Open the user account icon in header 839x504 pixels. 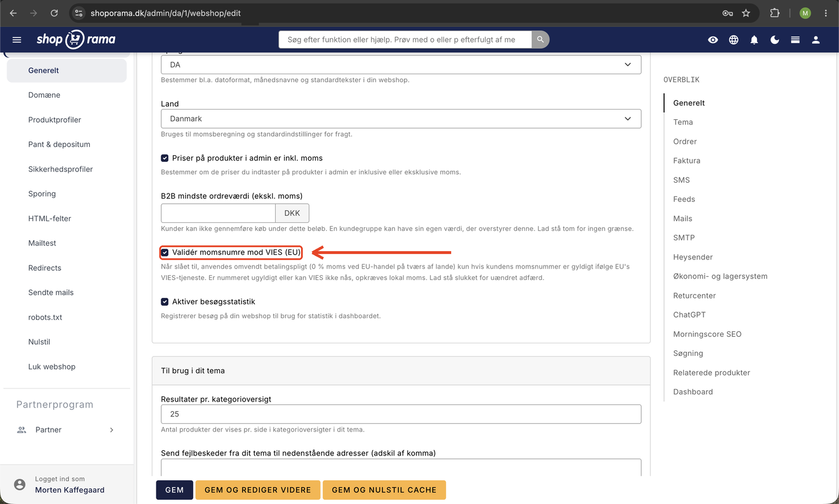coord(816,40)
